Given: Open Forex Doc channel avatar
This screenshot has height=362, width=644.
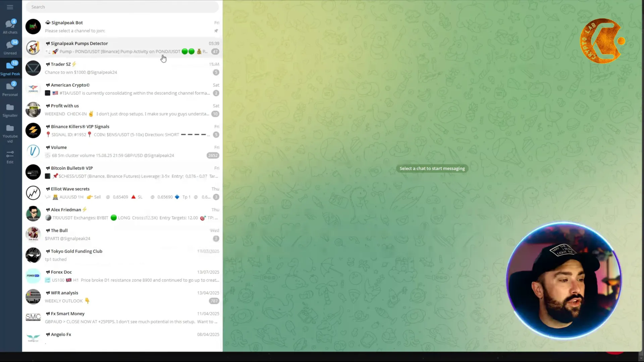Looking at the screenshot, I should tap(33, 276).
